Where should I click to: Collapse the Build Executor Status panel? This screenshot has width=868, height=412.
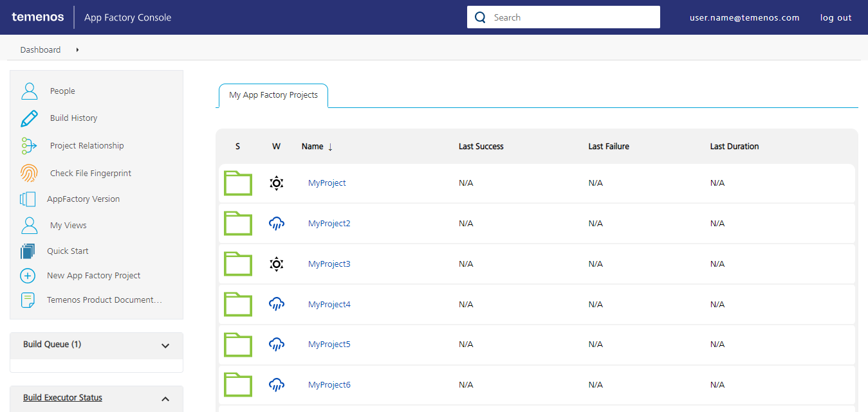(x=165, y=399)
